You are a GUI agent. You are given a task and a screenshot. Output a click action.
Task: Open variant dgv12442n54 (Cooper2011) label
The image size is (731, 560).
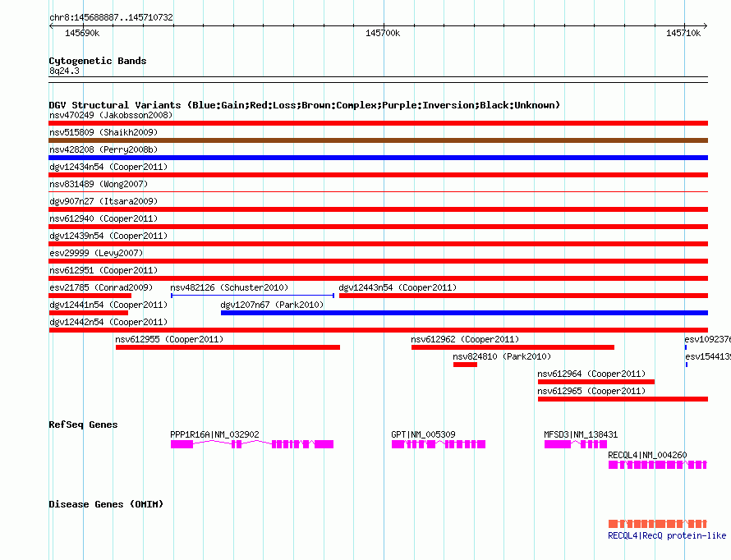tap(108, 322)
